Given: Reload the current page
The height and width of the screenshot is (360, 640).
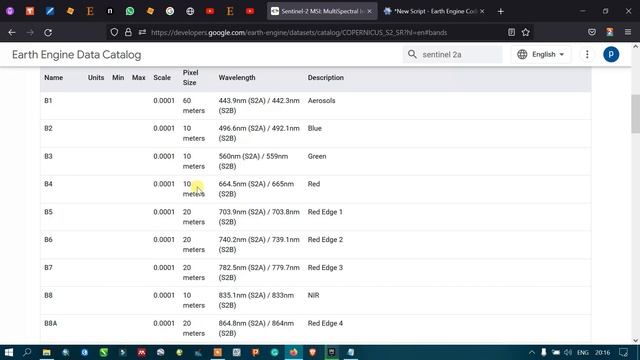Looking at the screenshot, I should [x=48, y=32].
